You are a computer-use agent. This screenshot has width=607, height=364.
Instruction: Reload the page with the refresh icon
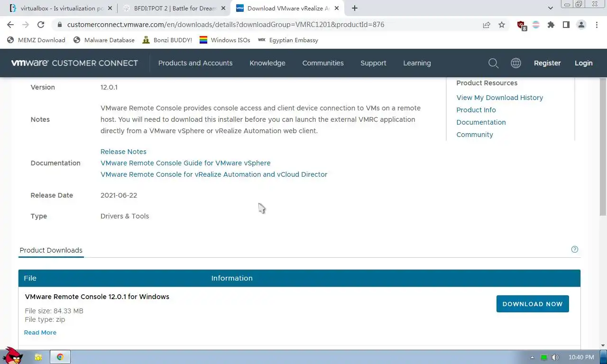click(x=41, y=25)
